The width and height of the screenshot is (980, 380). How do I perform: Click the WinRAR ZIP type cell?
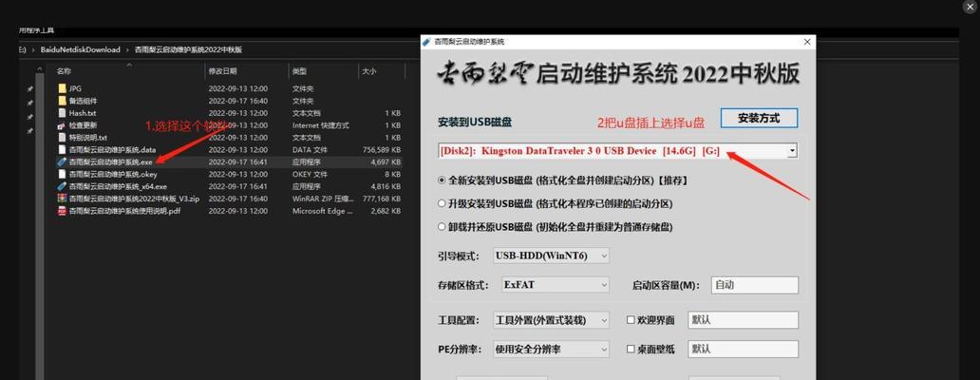323,199
